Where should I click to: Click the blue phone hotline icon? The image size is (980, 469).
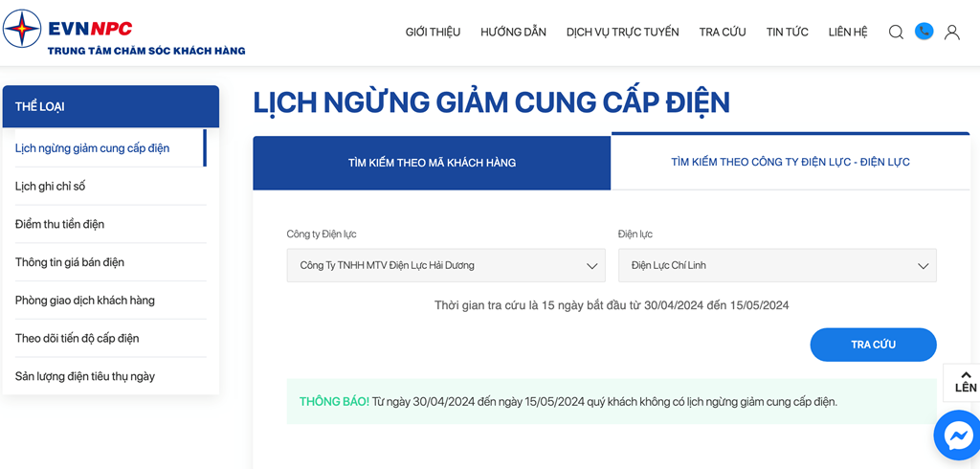click(x=924, y=31)
